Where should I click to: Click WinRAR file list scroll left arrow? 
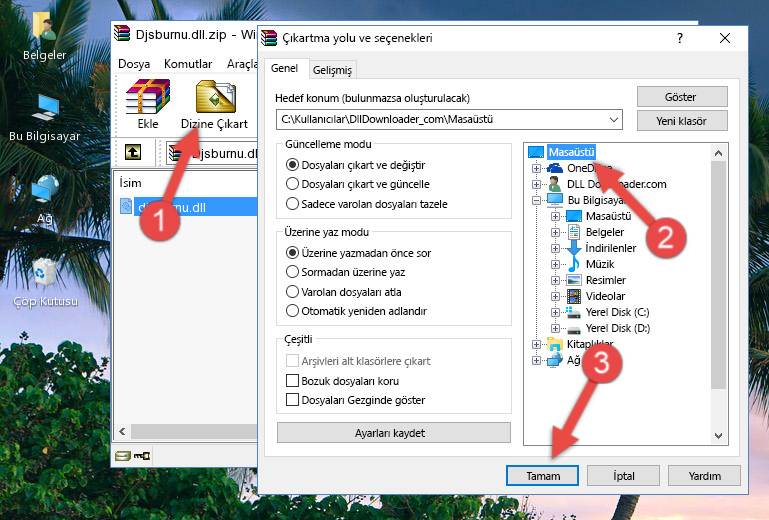[x=122, y=432]
